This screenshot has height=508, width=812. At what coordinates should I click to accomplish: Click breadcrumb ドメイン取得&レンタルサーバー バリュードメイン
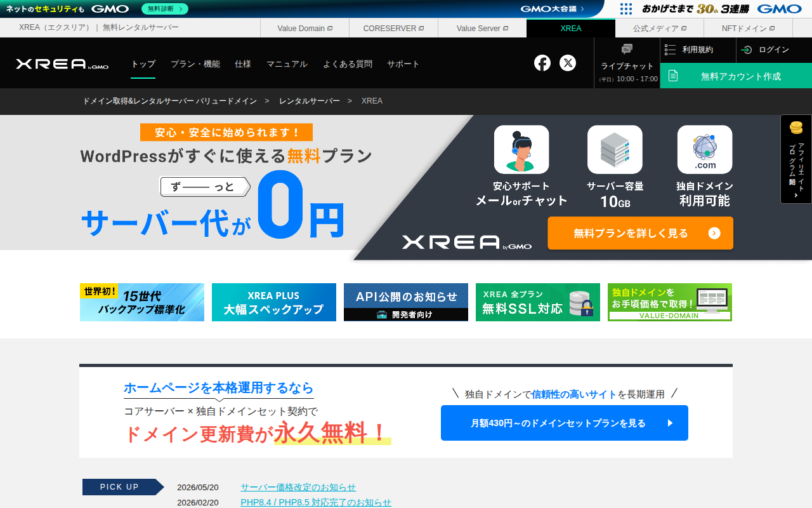(170, 101)
